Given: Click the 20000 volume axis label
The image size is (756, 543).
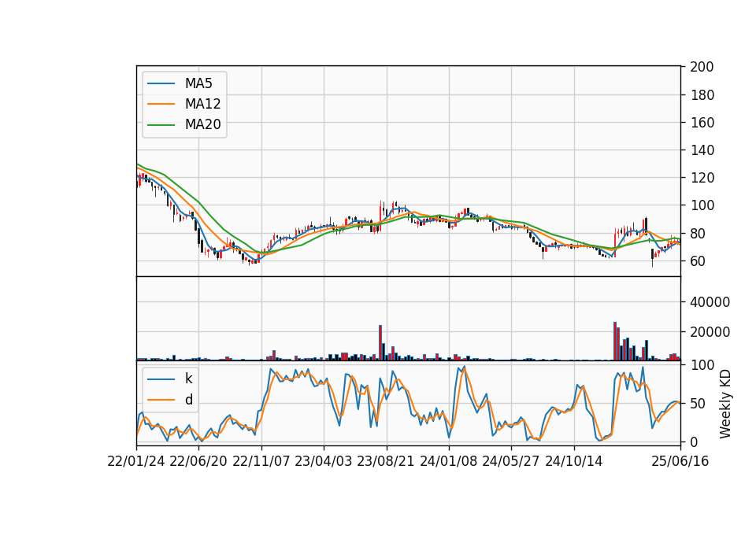Looking at the screenshot, I should click(710, 332).
